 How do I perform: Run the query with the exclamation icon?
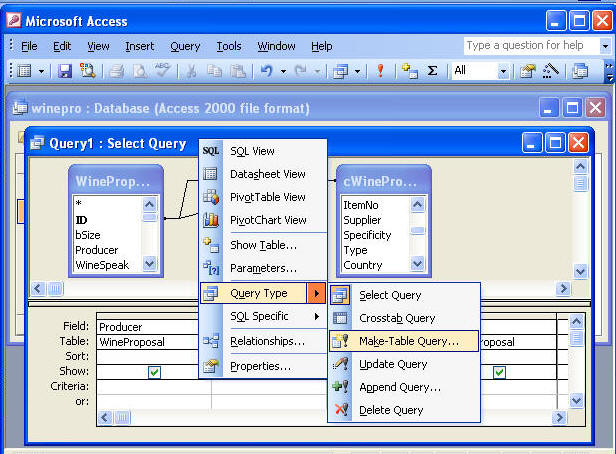380,71
